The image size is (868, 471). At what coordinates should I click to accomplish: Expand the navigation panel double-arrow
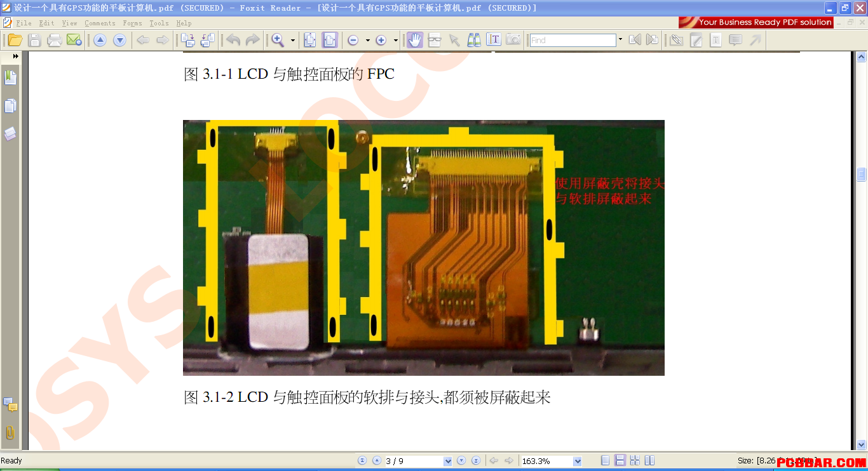point(15,56)
